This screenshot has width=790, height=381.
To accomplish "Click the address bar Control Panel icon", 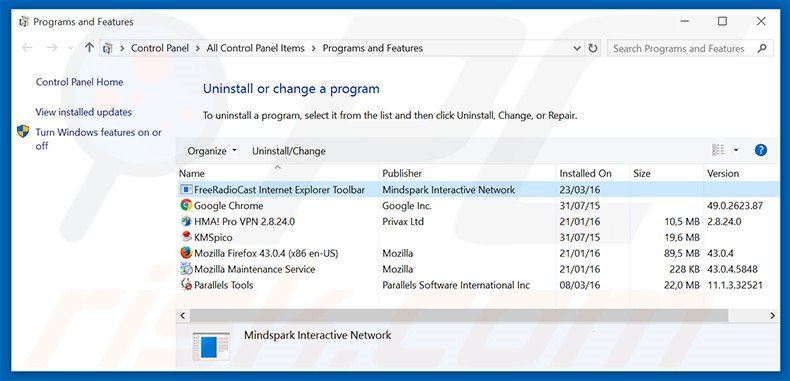I will [x=107, y=48].
